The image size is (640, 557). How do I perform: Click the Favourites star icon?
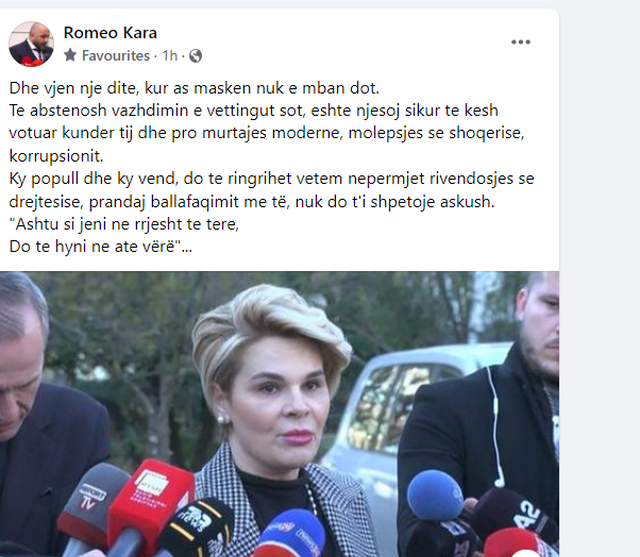[70, 55]
